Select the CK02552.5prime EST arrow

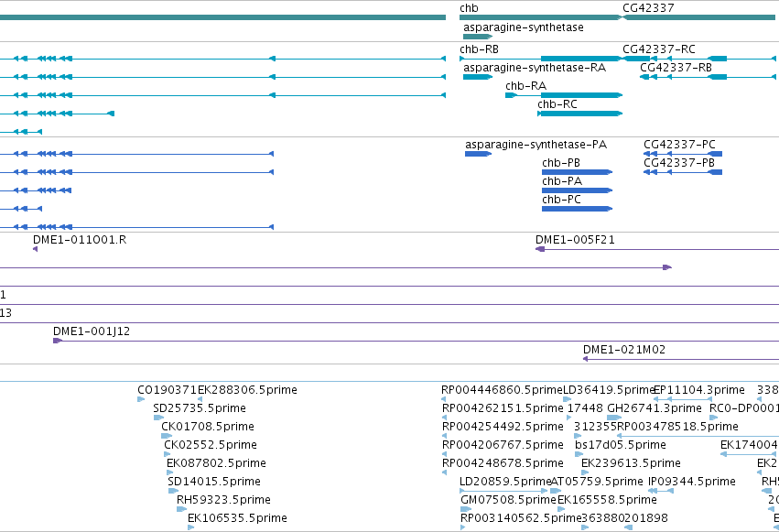pos(168,454)
